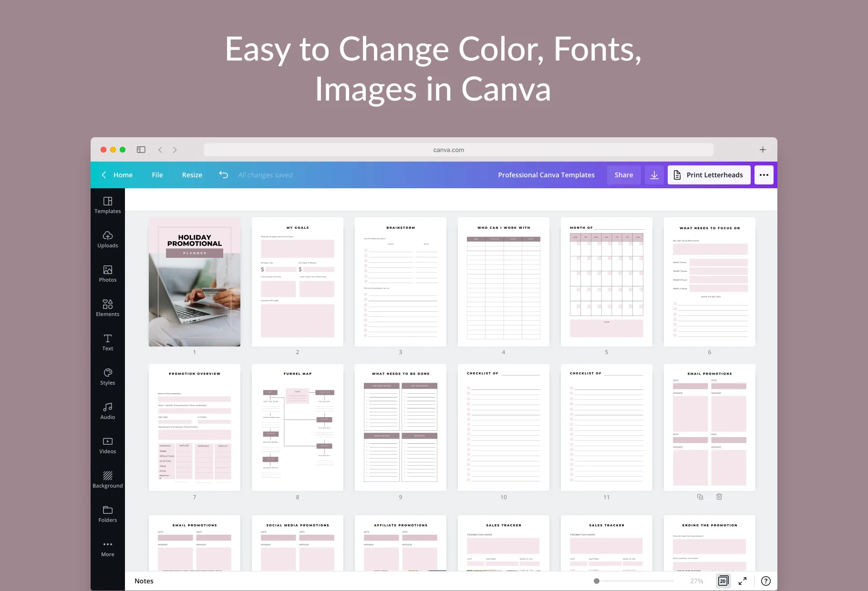Duplicate page 12 with copy icon

pos(700,497)
